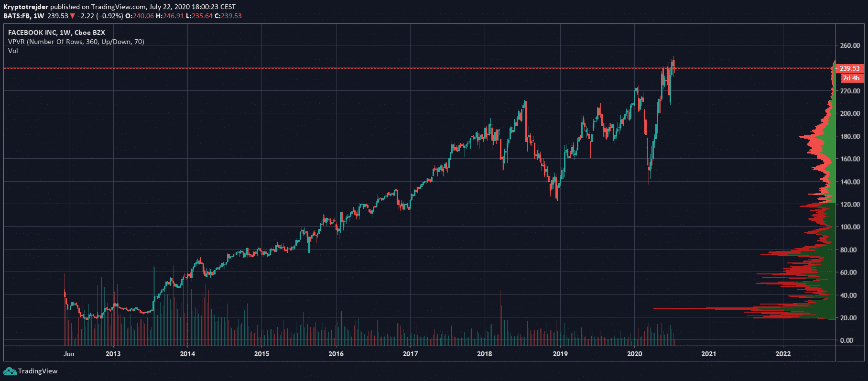Click the 239.53 current price tag

click(849, 68)
